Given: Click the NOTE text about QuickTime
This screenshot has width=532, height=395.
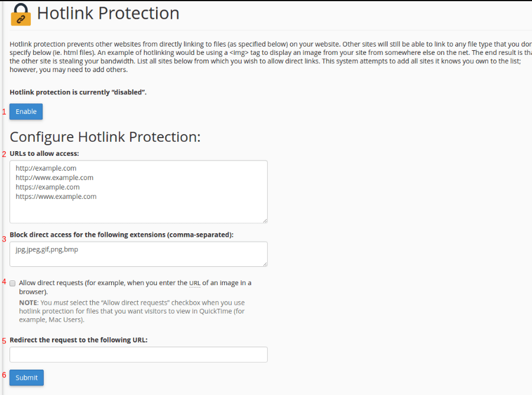Looking at the screenshot, I should pos(132,311).
